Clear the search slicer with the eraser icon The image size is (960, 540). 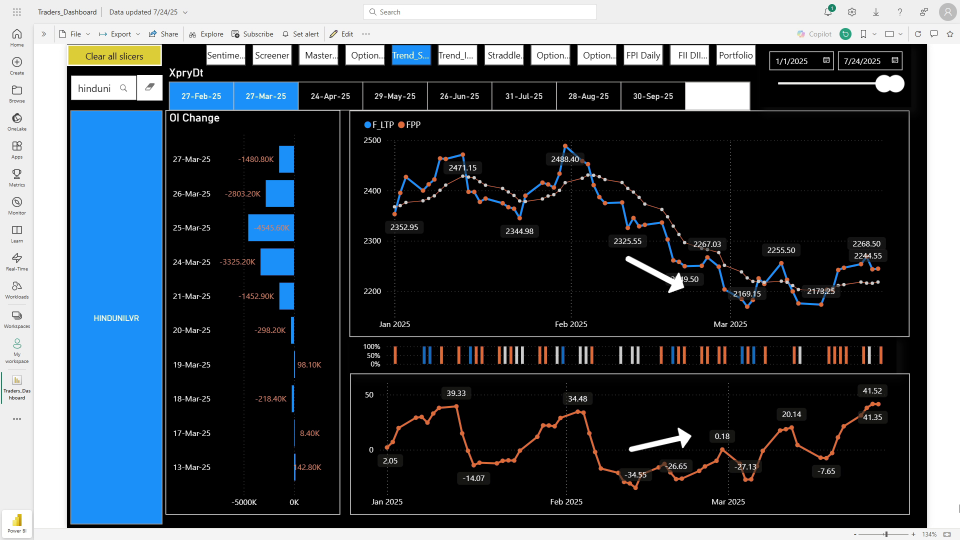pos(149,88)
